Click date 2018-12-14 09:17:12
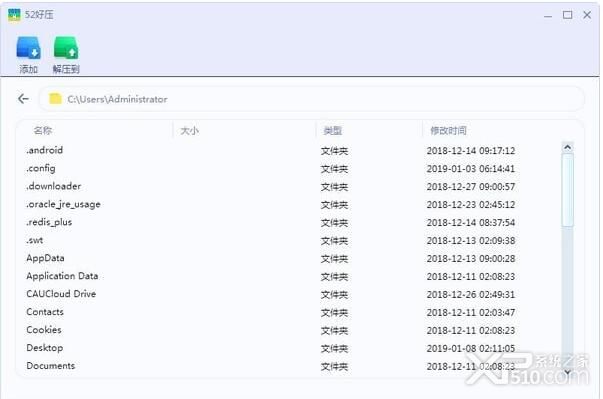603x399 pixels. (x=471, y=151)
